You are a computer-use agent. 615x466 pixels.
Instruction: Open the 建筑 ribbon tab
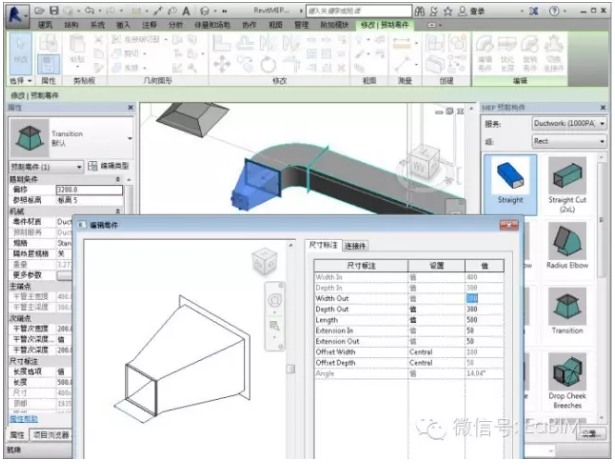(45, 25)
